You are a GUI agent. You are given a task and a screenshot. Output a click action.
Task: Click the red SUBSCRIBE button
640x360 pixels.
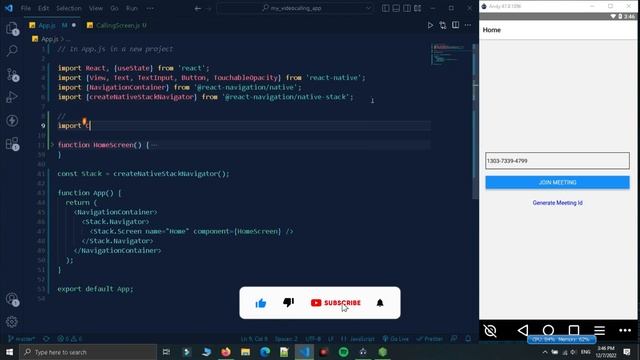tap(336, 303)
